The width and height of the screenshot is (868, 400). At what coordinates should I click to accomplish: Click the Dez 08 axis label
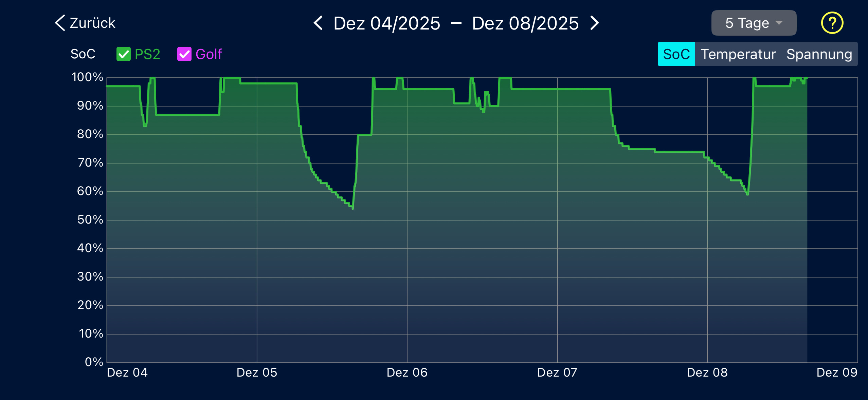[x=707, y=373]
